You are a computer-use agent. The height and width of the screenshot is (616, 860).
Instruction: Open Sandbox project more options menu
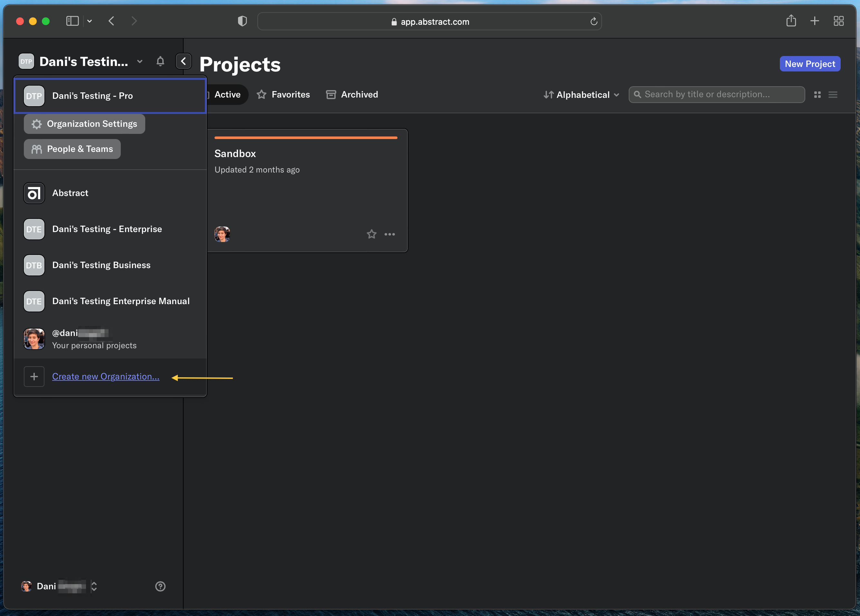pos(389,234)
